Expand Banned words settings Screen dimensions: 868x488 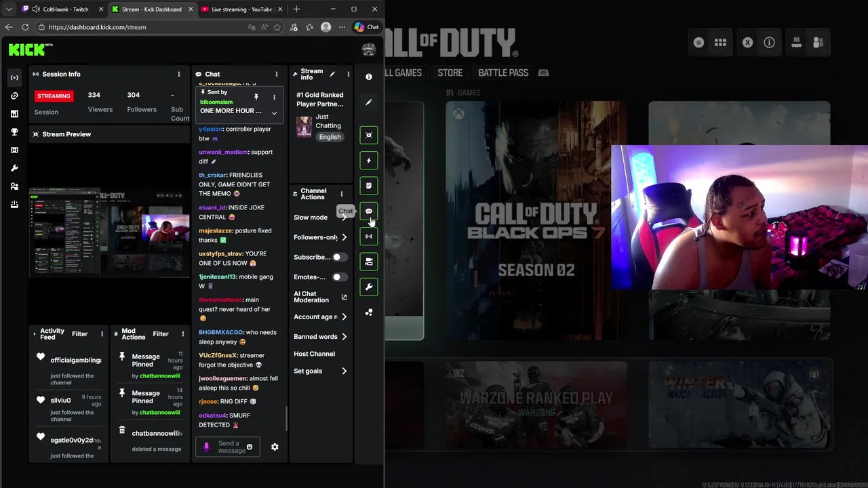point(344,336)
